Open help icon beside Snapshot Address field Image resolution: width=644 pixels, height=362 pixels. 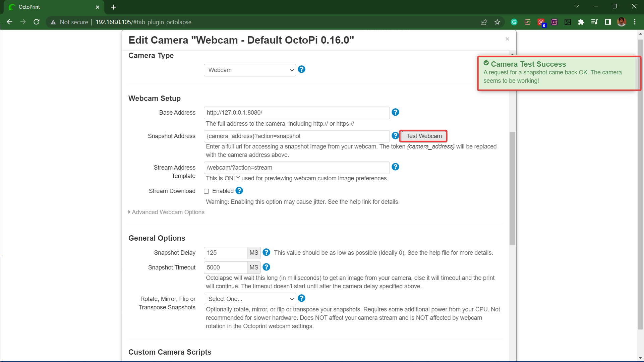[x=395, y=135]
